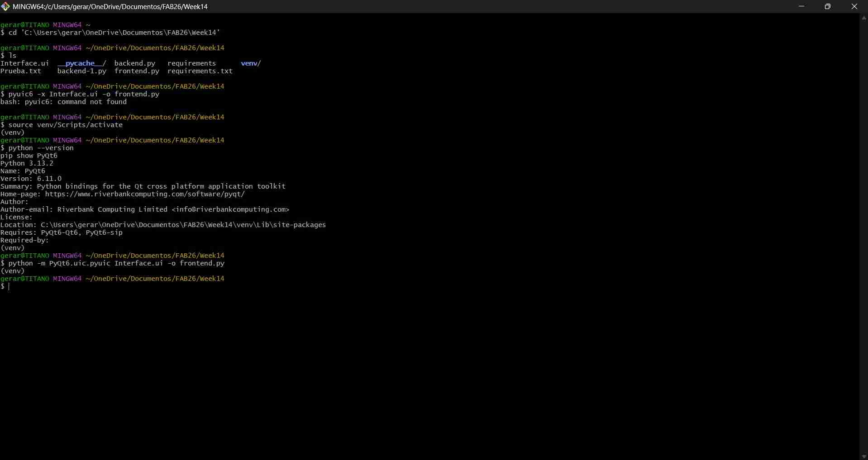868x460 pixels.
Task: Click the scrollbar up arrow
Action: (x=864, y=18)
